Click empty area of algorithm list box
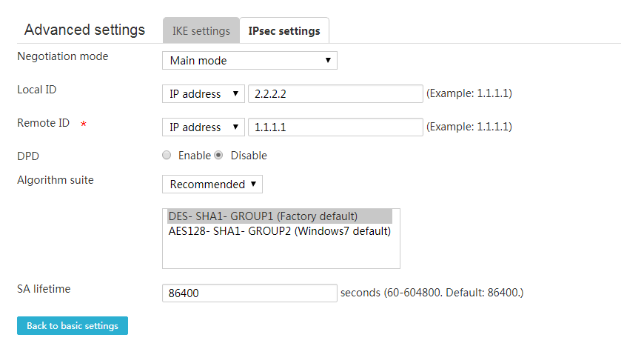The height and width of the screenshot is (349, 644). [x=281, y=254]
